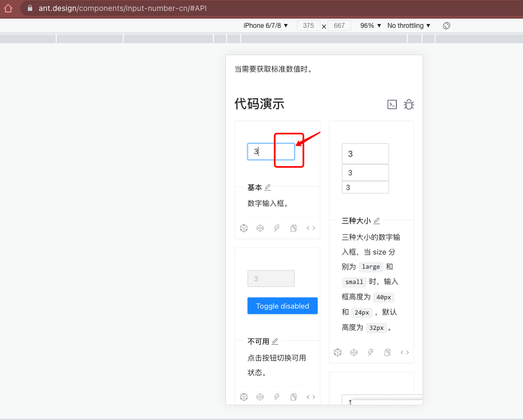Viewport: 523px width, 420px height.
Task: Click the focused basic number input
Action: click(x=271, y=152)
